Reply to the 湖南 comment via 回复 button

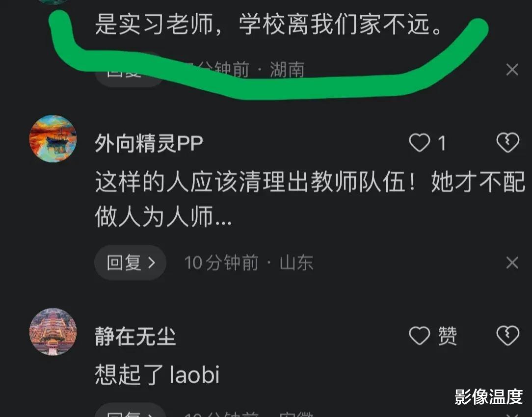coord(129,71)
